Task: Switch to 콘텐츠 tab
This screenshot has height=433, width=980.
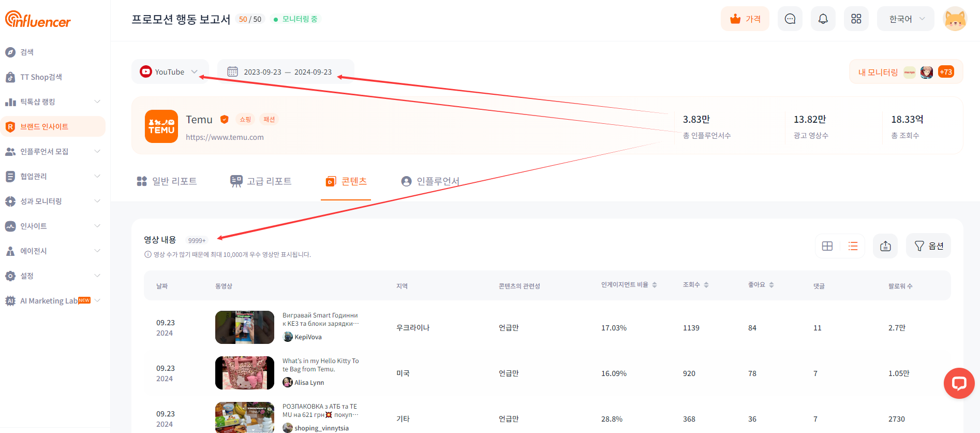Action: [346, 181]
